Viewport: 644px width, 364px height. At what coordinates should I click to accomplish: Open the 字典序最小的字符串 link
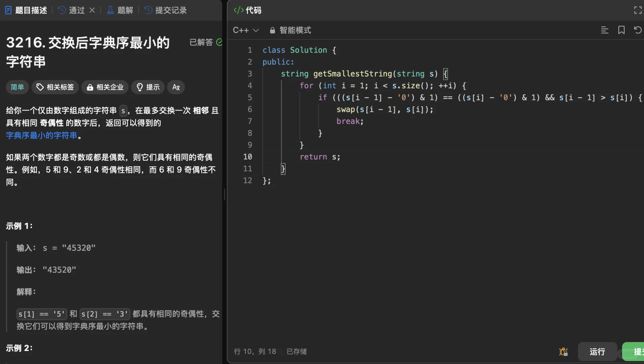[x=42, y=135]
